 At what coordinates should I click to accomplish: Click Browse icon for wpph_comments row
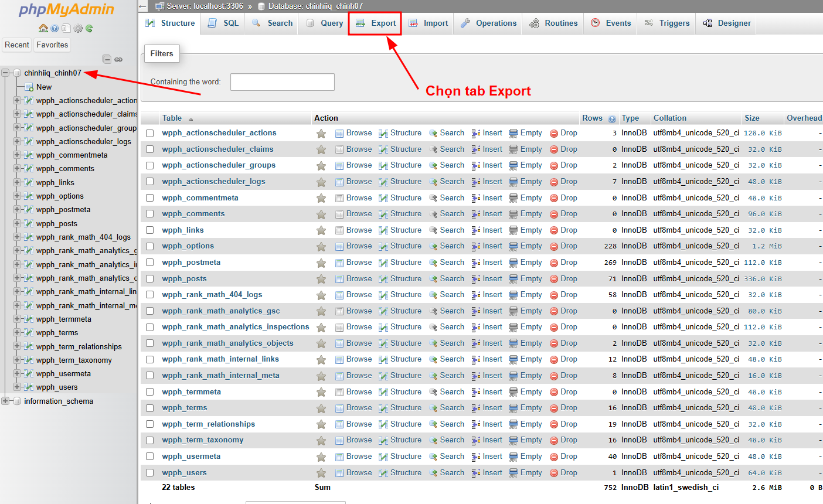click(x=339, y=214)
